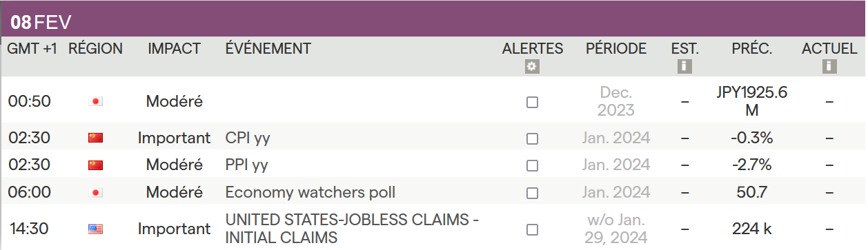Click the ACTUEL info icon
The image size is (868, 250).
[x=829, y=66]
